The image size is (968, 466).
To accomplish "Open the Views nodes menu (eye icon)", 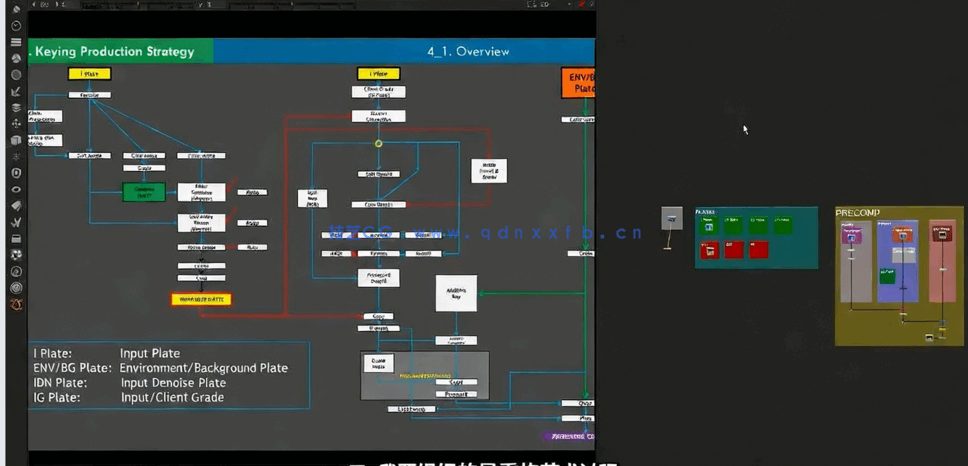I will click(x=16, y=189).
